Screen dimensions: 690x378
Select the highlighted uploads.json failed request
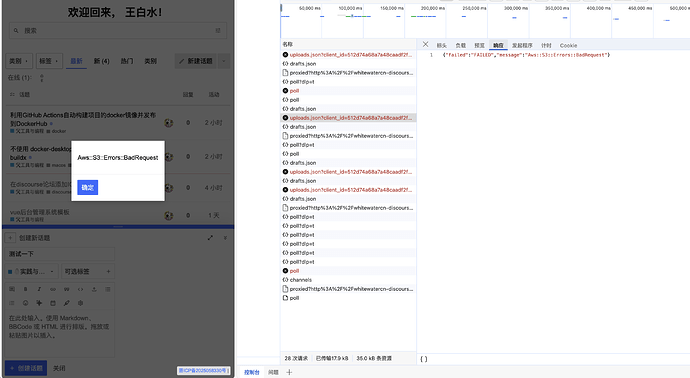(348, 118)
